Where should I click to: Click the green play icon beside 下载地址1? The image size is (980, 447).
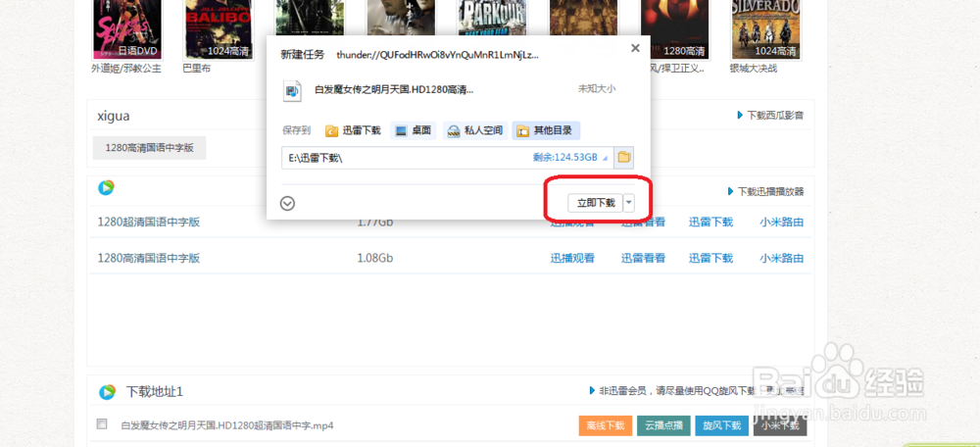tap(107, 392)
